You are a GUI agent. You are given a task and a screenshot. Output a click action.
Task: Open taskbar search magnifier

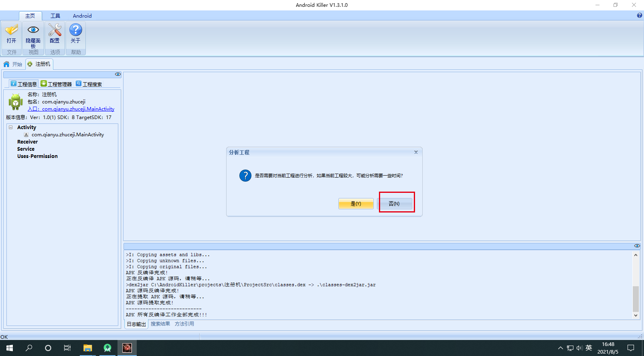tap(29, 348)
